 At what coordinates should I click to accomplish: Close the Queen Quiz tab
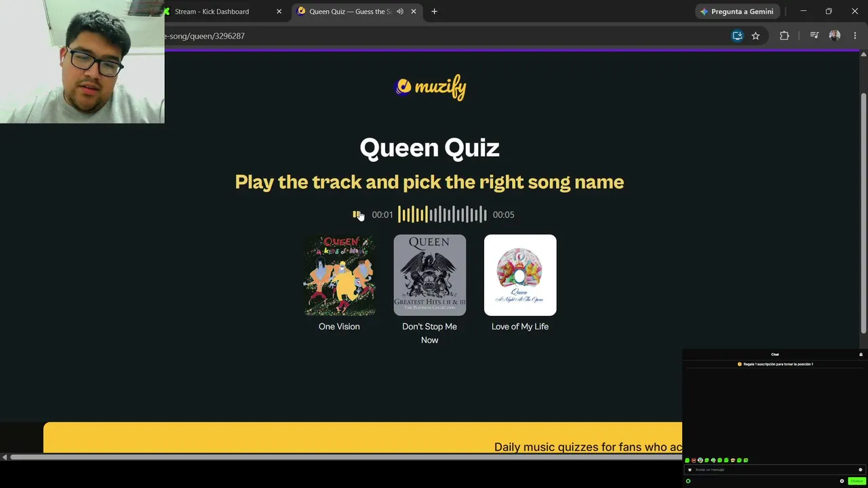pos(414,12)
